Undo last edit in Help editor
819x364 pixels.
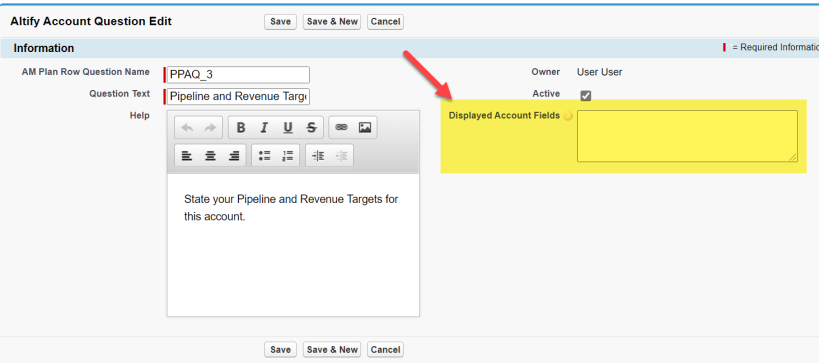click(x=187, y=127)
